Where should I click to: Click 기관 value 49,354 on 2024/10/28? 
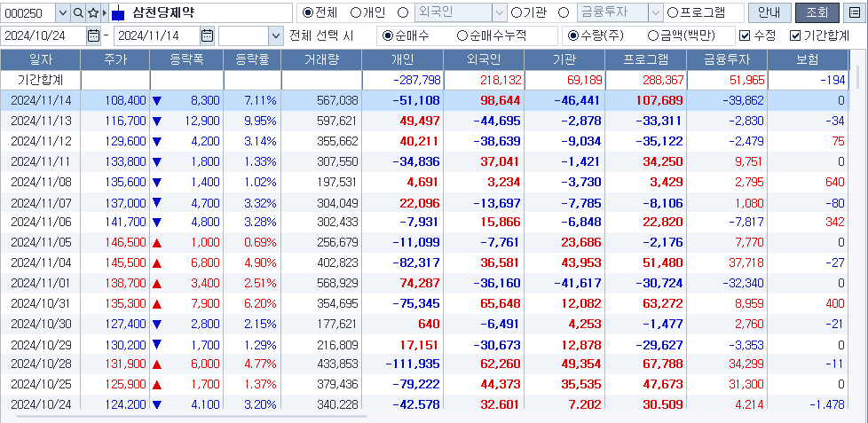582,364
